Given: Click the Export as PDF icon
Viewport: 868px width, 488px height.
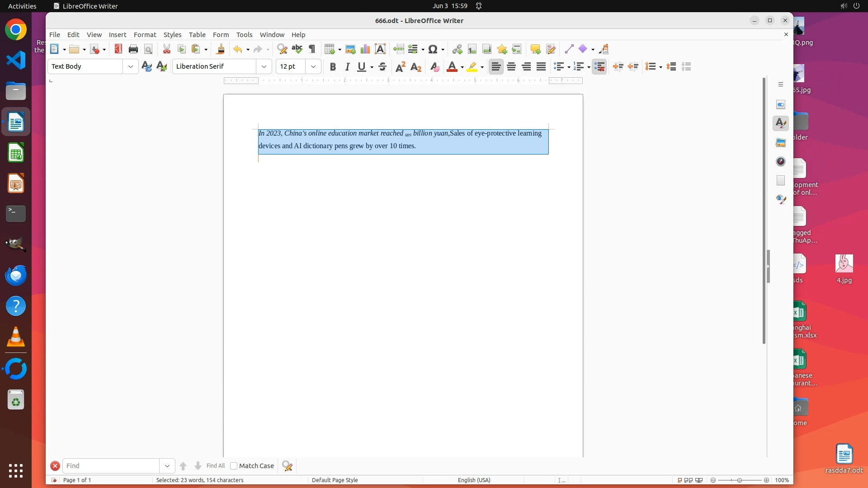Looking at the screenshot, I should [118, 49].
